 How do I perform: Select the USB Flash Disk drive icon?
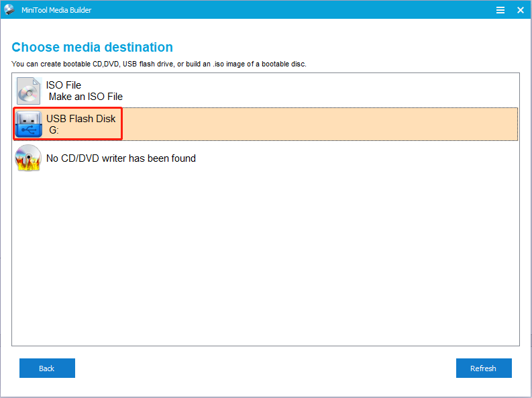click(29, 124)
